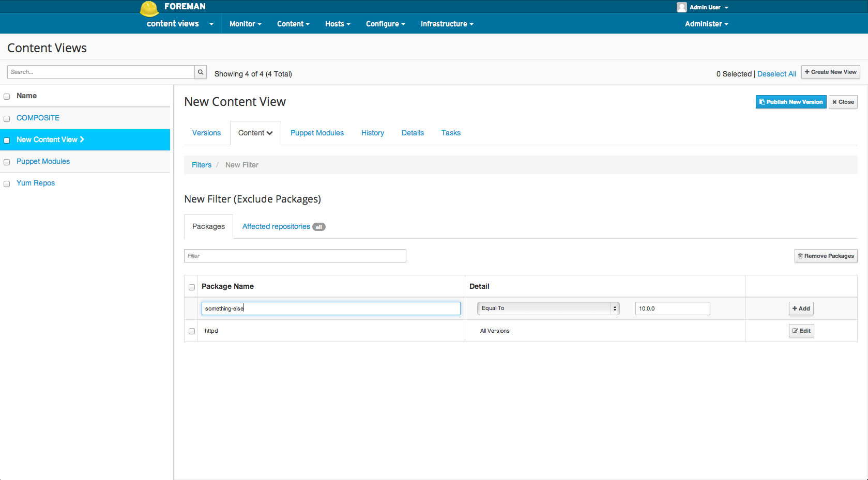Click Publish New Version button
Viewport: 868px width, 480px height.
790,102
